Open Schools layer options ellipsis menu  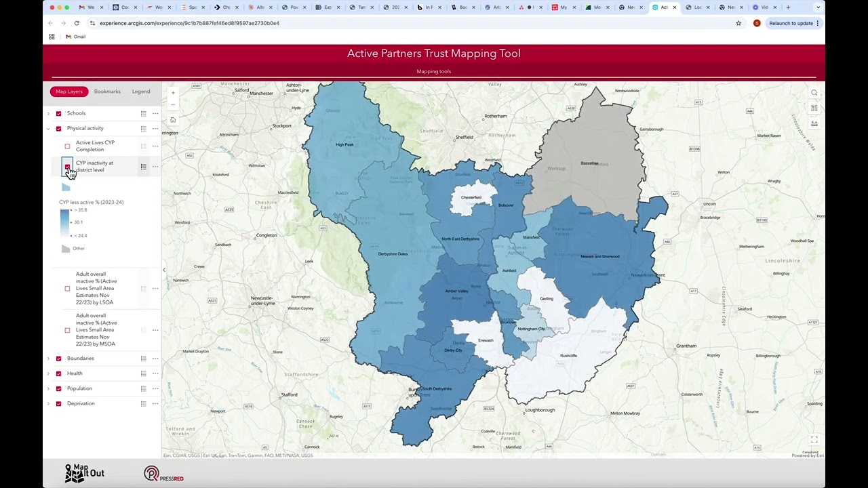pyautogui.click(x=155, y=113)
